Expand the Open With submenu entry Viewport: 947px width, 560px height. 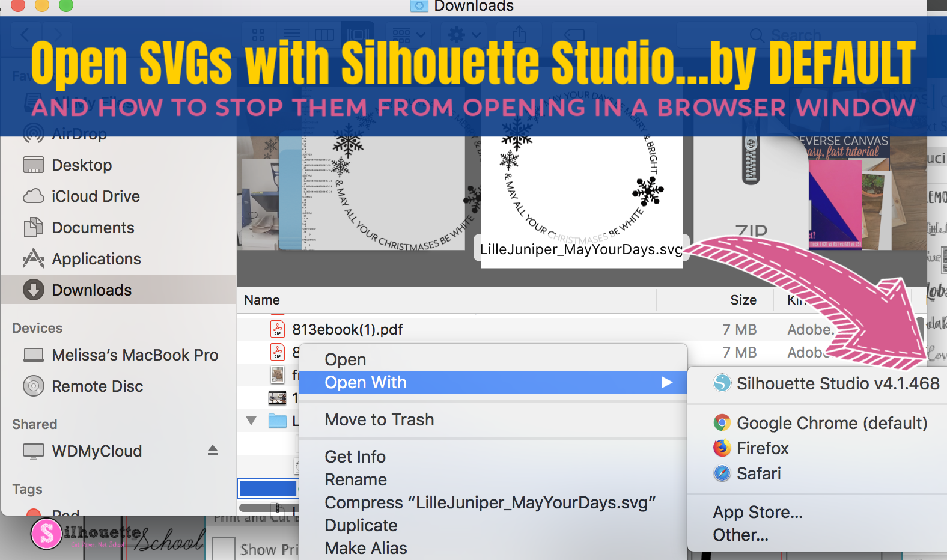[x=493, y=383]
